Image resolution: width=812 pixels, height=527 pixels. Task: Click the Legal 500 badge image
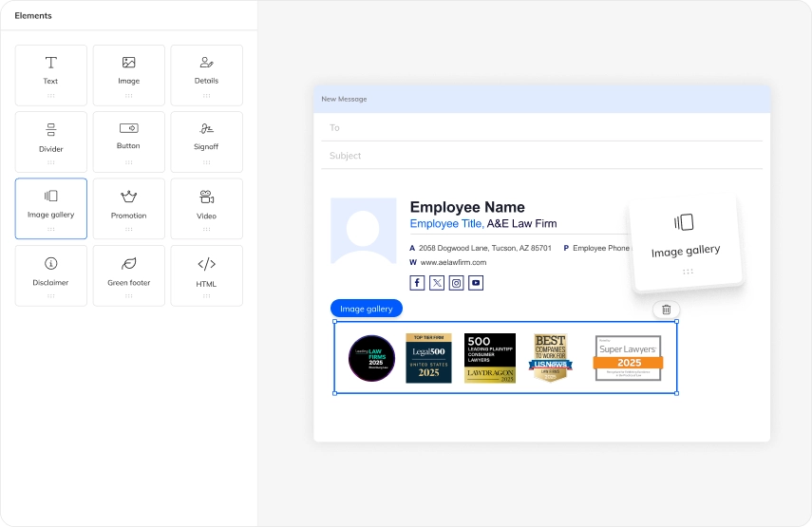coord(428,358)
